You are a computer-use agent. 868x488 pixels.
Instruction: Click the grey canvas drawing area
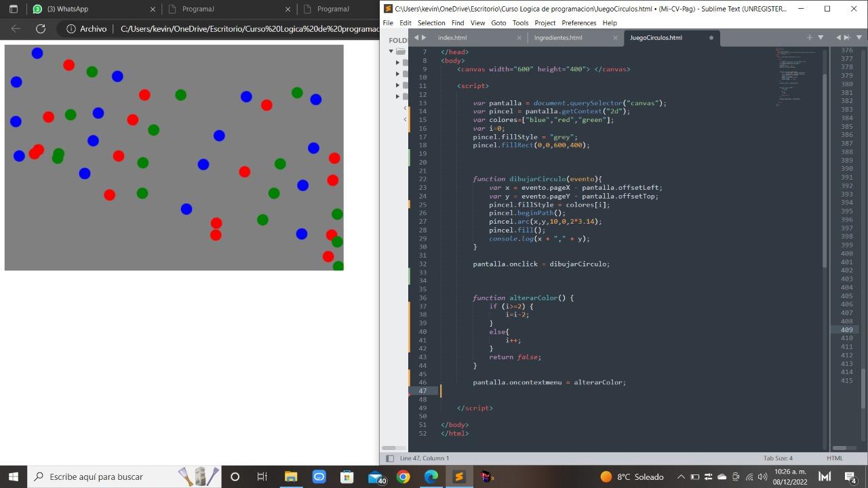click(174, 157)
